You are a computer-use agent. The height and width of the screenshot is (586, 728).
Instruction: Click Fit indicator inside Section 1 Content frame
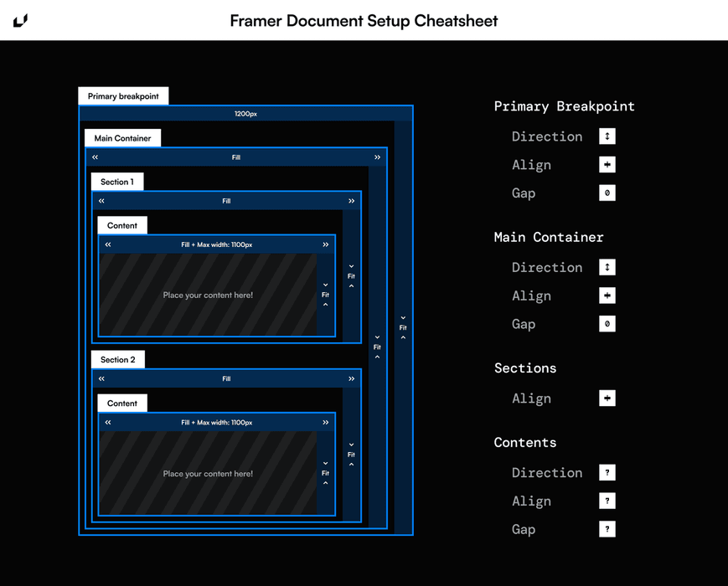(x=326, y=295)
